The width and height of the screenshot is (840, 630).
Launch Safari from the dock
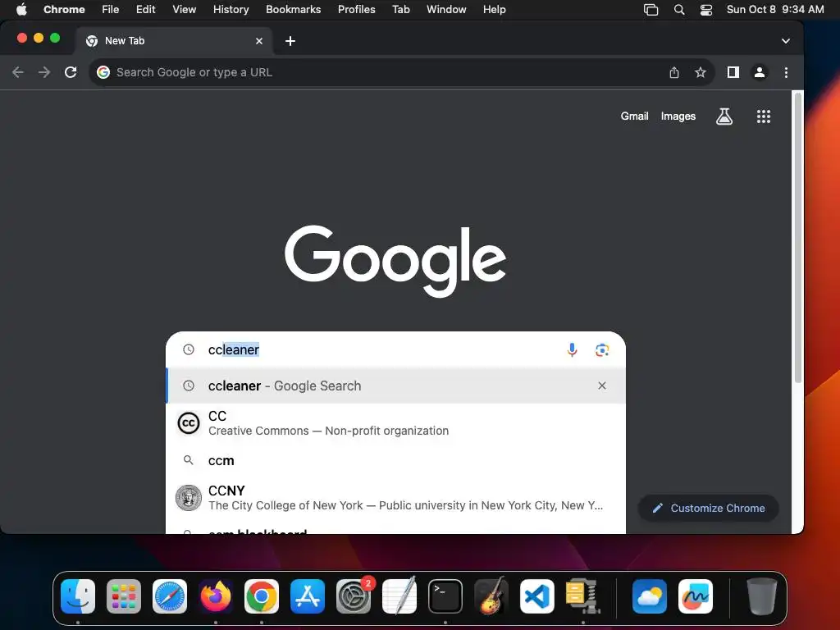click(170, 596)
